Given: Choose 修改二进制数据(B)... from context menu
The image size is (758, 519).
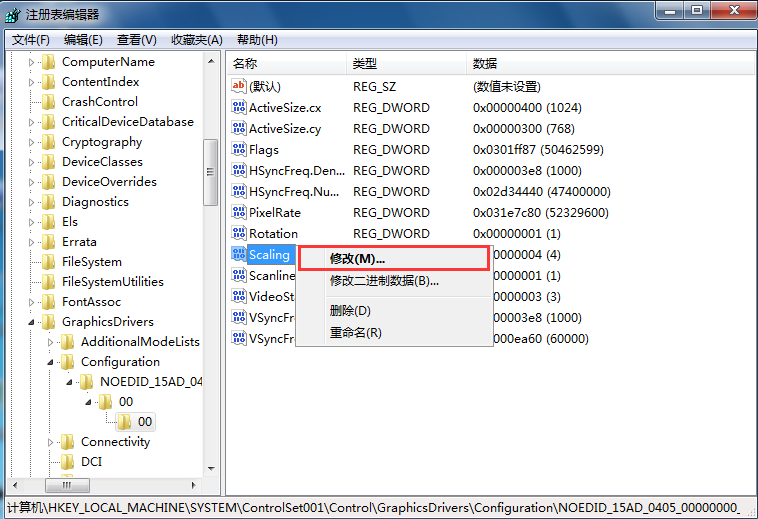Looking at the screenshot, I should [394, 281].
